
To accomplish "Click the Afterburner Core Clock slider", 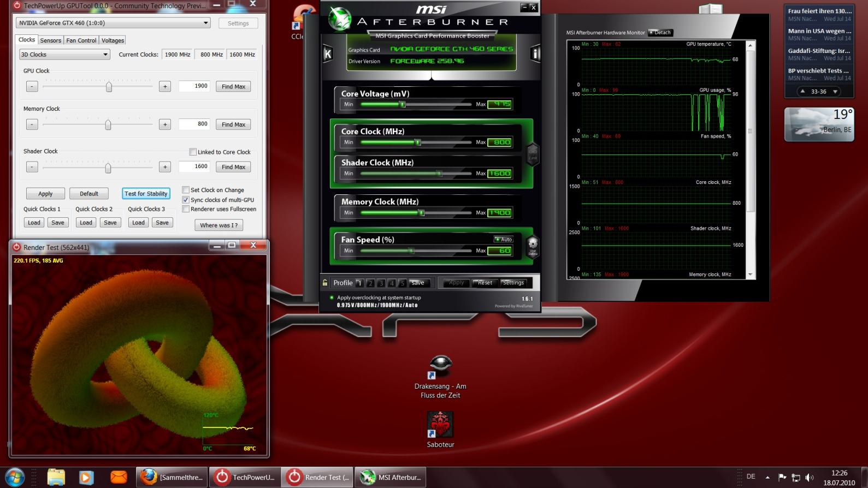I will coord(416,142).
